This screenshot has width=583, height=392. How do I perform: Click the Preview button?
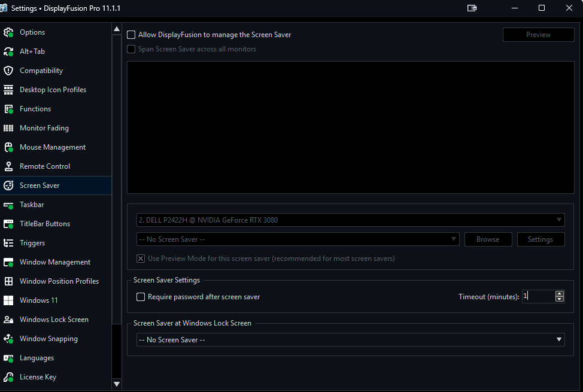pos(538,35)
